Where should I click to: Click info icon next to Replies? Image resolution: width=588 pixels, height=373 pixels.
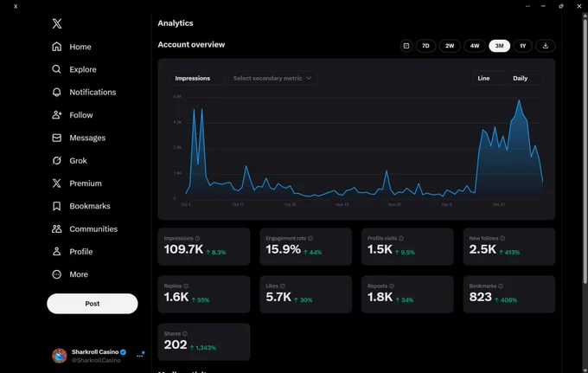tap(186, 286)
